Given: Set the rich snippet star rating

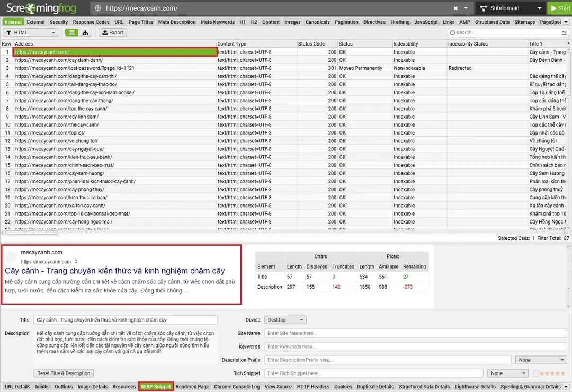Looking at the screenshot, I should pos(552,373).
